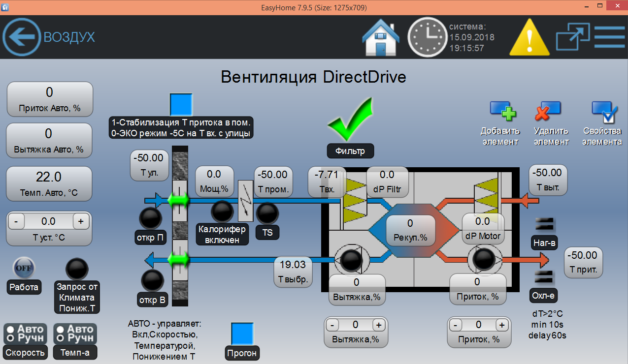Toggle blue square stabilization mode
Image resolution: width=628 pixels, height=364 pixels.
coord(181,104)
